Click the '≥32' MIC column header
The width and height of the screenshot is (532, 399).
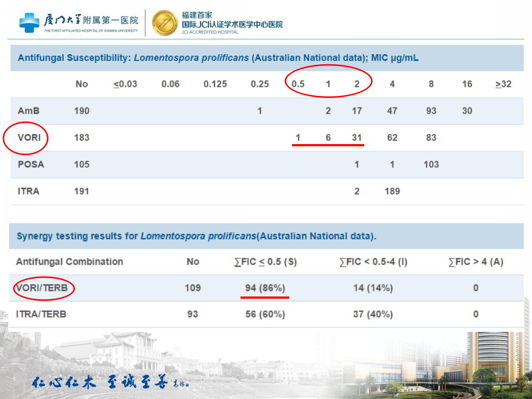503,84
